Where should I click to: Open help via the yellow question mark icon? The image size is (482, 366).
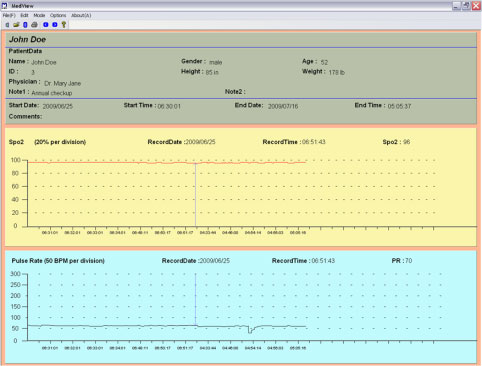tap(64, 25)
